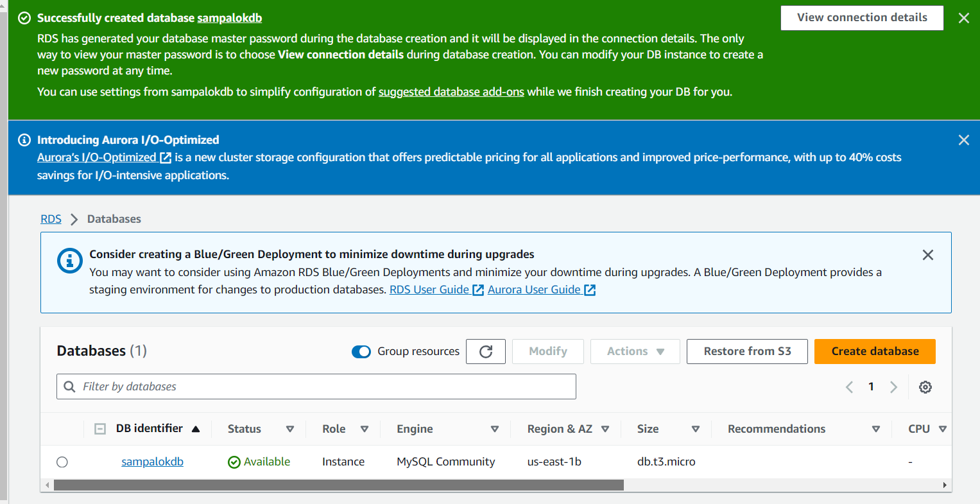Dismiss the green success banner
980x504 pixels.
(963, 18)
